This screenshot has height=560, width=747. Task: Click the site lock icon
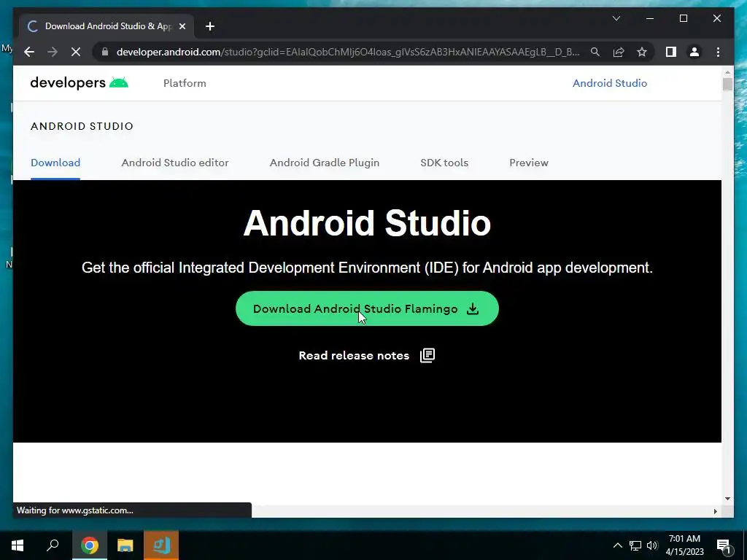click(105, 52)
